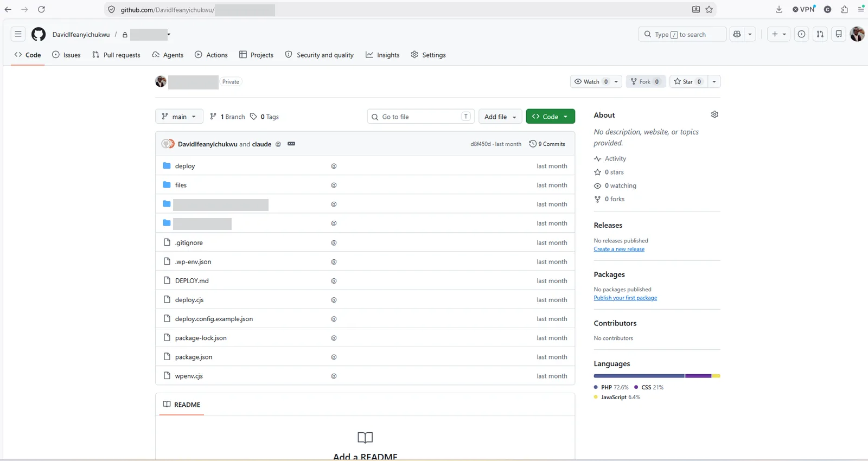Open the Pull requests icon in header
The width and height of the screenshot is (868, 461).
[x=820, y=34]
